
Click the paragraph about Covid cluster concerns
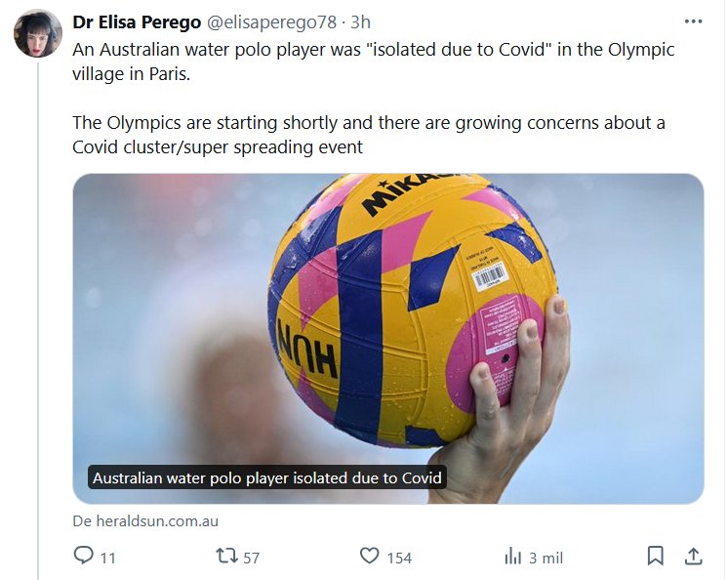[369, 135]
